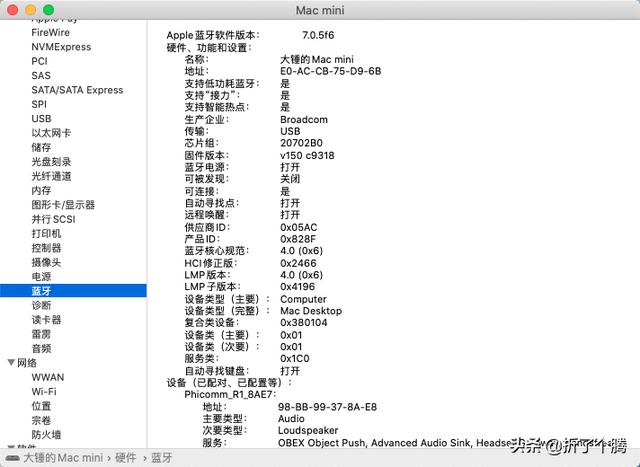Select 摄像头 in the sidebar
640x467 pixels.
click(x=46, y=262)
